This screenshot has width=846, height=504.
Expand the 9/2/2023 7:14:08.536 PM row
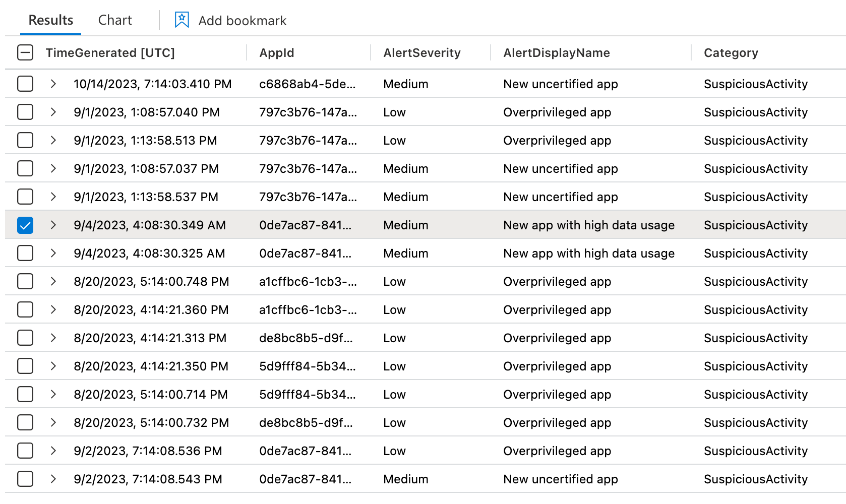pos(53,451)
